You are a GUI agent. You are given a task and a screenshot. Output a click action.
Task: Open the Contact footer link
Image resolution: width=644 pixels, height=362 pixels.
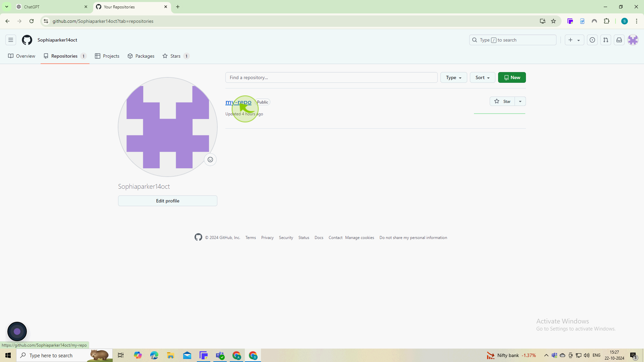pos(335,238)
